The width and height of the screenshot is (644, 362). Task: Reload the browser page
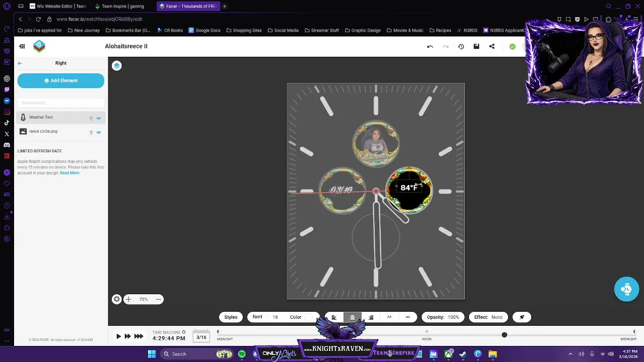[x=38, y=19]
